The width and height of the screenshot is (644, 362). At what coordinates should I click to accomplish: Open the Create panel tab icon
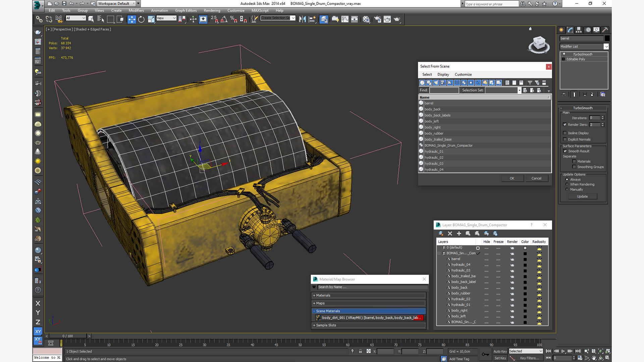[x=561, y=30]
